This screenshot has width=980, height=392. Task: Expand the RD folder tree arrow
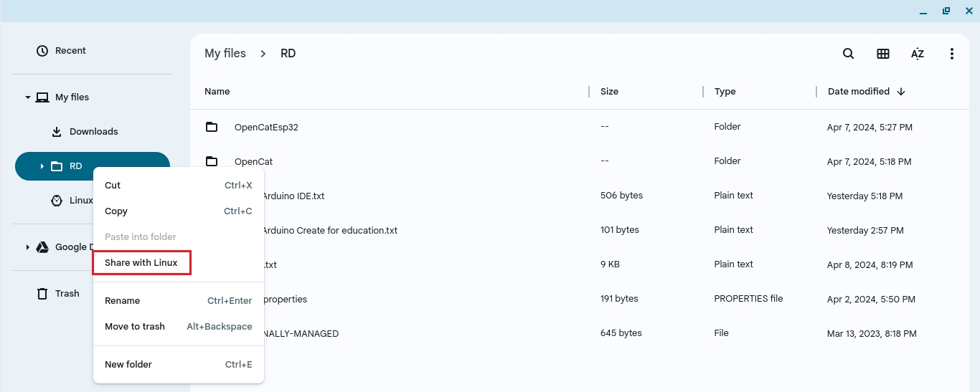[x=42, y=166]
